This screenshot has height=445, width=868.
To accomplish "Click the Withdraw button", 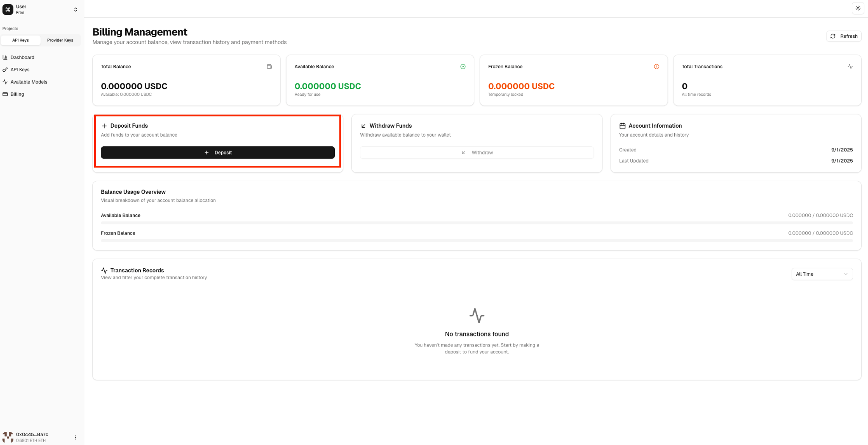I will (x=477, y=153).
